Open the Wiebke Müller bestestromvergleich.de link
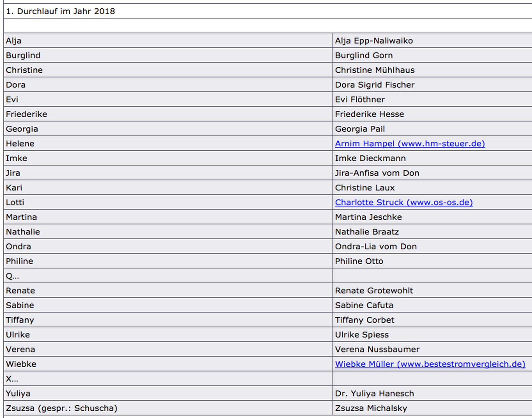 tap(430, 364)
